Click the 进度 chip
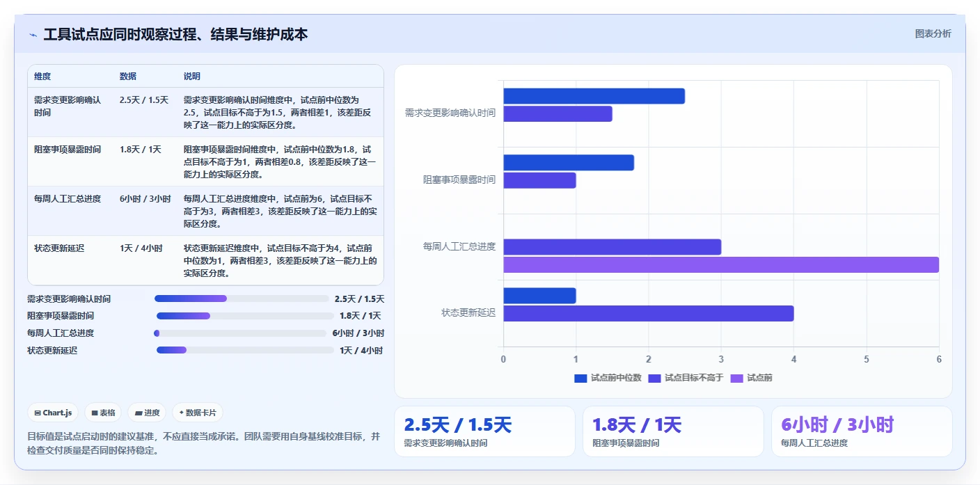 click(147, 413)
